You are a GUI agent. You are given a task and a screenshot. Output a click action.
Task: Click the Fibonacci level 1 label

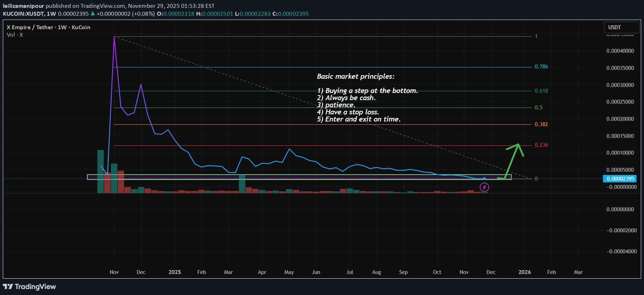pyautogui.click(x=536, y=36)
